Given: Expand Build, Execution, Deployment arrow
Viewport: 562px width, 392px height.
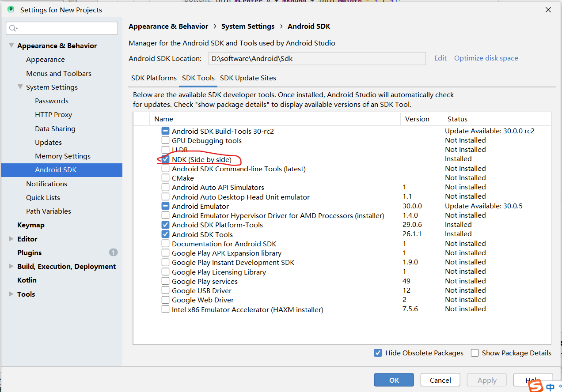Looking at the screenshot, I should pyautogui.click(x=11, y=266).
